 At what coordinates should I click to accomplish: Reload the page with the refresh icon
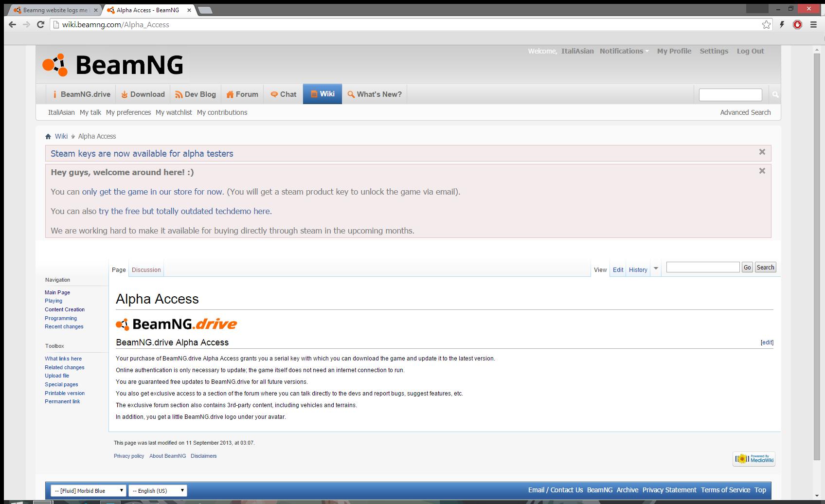click(x=40, y=24)
